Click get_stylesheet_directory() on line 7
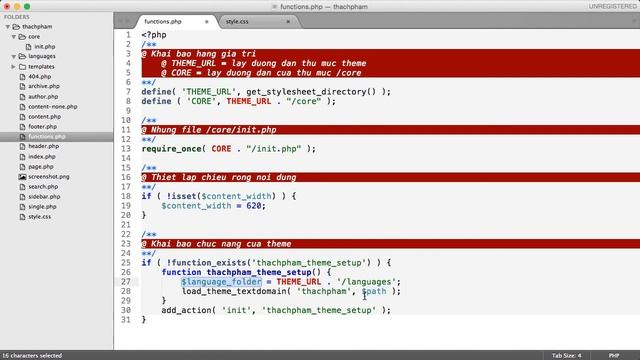Image resolution: width=640 pixels, height=360 pixels. tap(311, 92)
